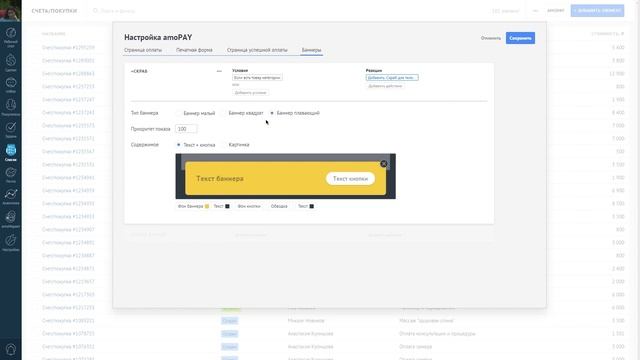Click the Массаж cell in the list
This screenshot has width=640, height=360.
426,321
